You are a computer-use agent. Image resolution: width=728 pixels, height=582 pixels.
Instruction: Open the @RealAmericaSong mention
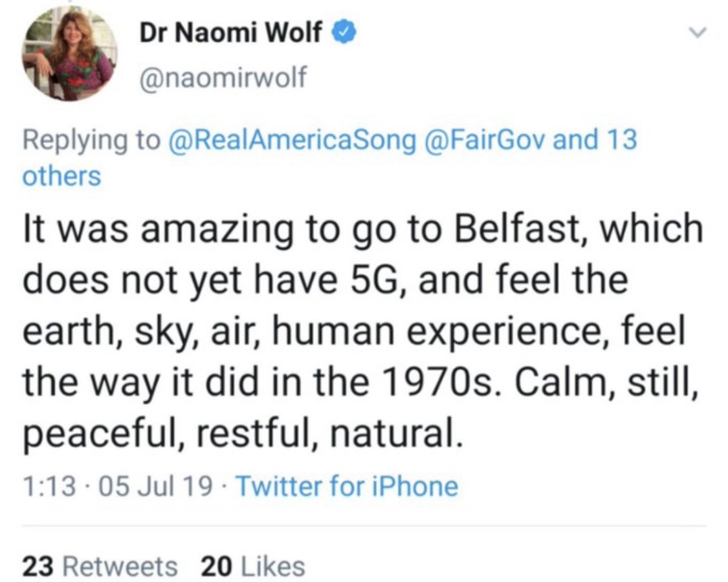[x=292, y=140]
